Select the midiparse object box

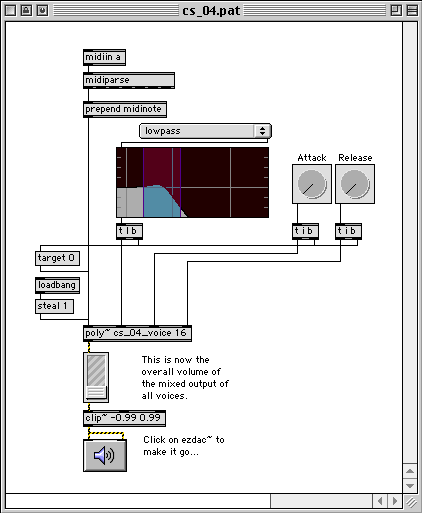click(129, 80)
